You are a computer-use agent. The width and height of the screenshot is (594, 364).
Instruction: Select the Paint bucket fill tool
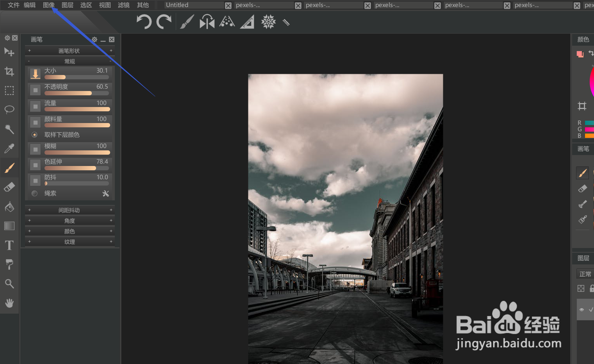(9, 206)
